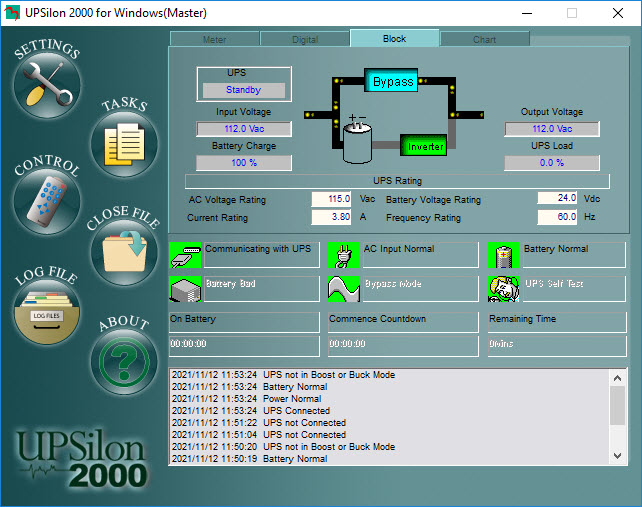642x507 pixels.
Task: Open the About question mark icon
Action: pos(124,362)
